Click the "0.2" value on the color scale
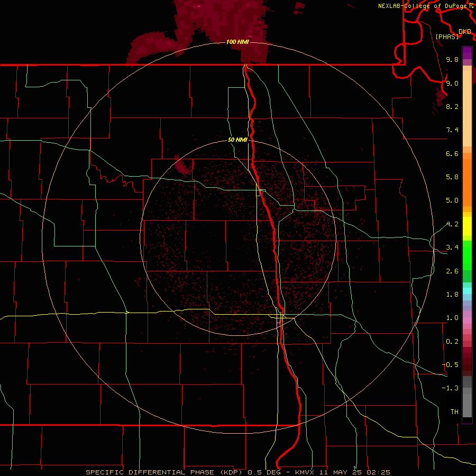 pyautogui.click(x=452, y=342)
